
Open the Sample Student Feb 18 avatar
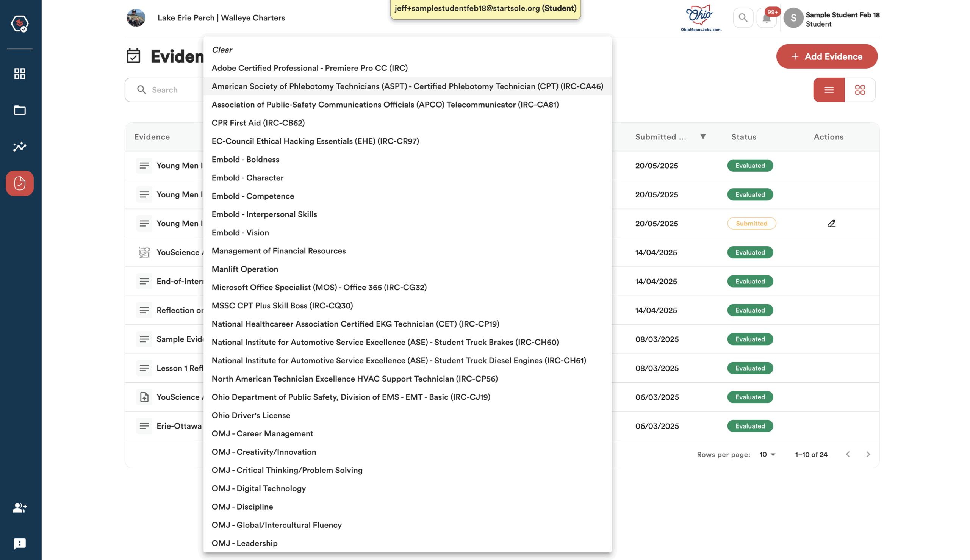click(x=793, y=18)
